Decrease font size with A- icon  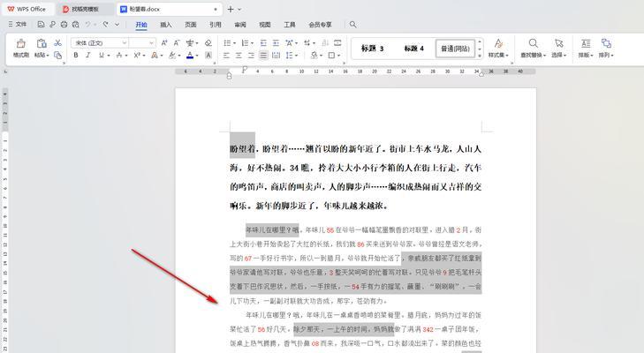(177, 42)
